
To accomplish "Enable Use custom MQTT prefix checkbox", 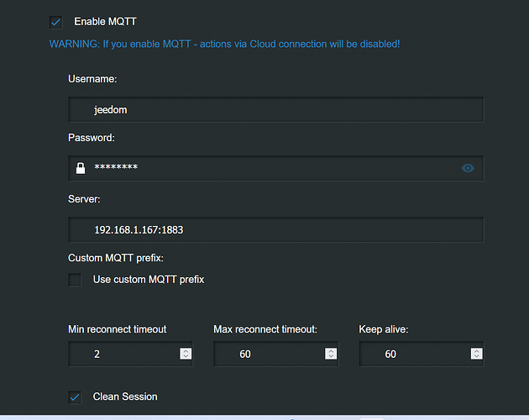I will (x=75, y=280).
